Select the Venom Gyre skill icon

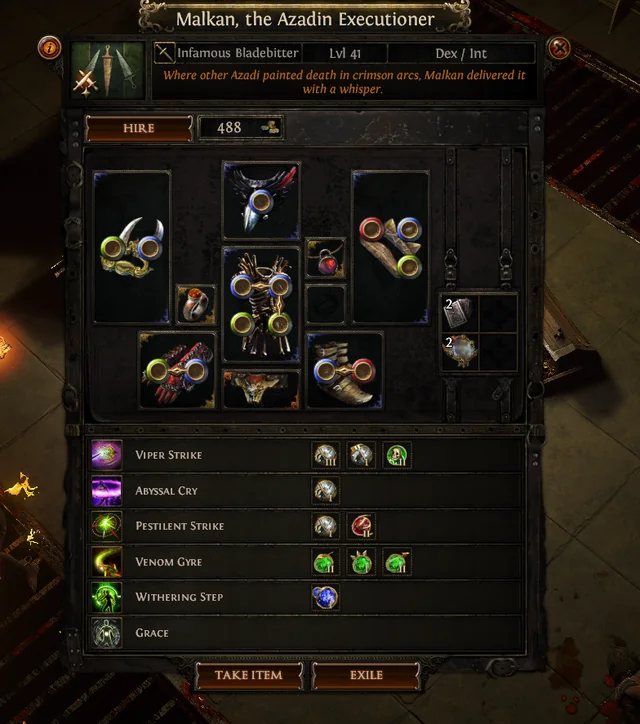coord(107,562)
